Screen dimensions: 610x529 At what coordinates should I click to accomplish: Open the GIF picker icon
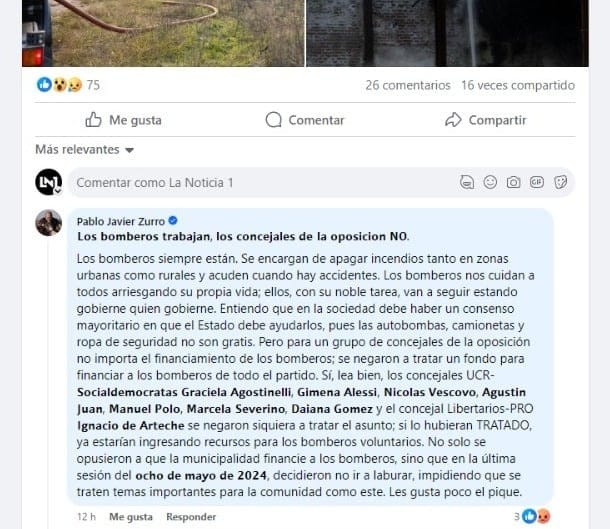tap(537, 182)
